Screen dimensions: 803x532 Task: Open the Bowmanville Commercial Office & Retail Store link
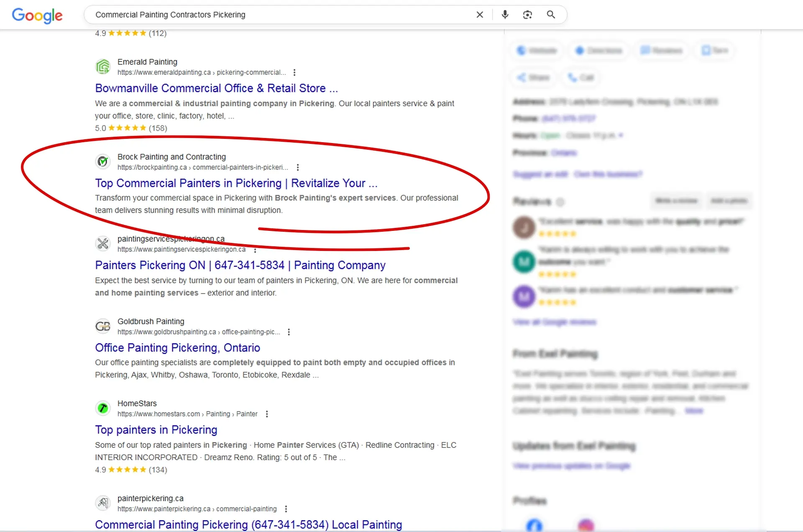coord(216,88)
